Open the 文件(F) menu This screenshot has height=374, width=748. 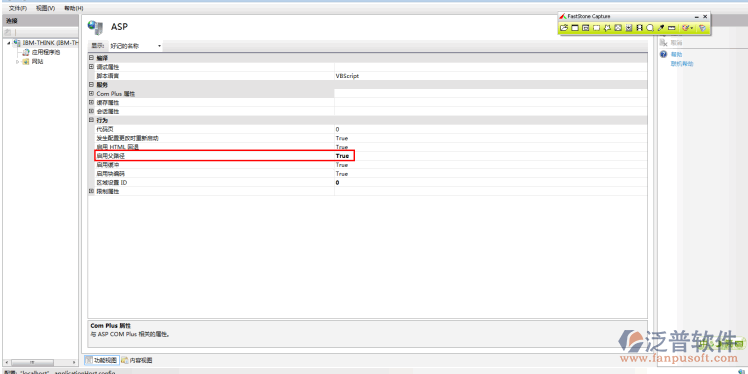coord(18,8)
